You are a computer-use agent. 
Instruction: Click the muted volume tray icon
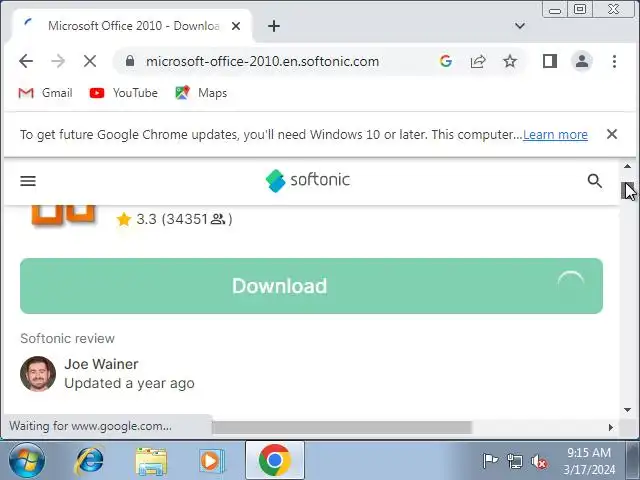coord(539,461)
